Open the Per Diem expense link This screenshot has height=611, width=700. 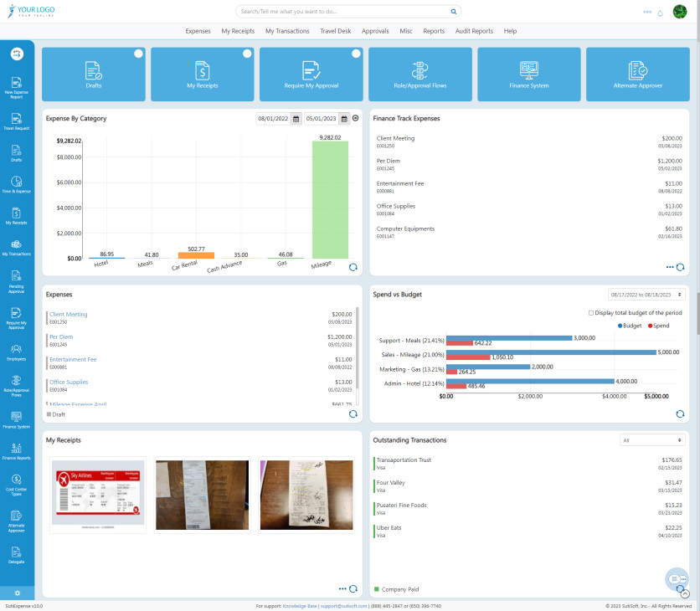[x=61, y=336]
